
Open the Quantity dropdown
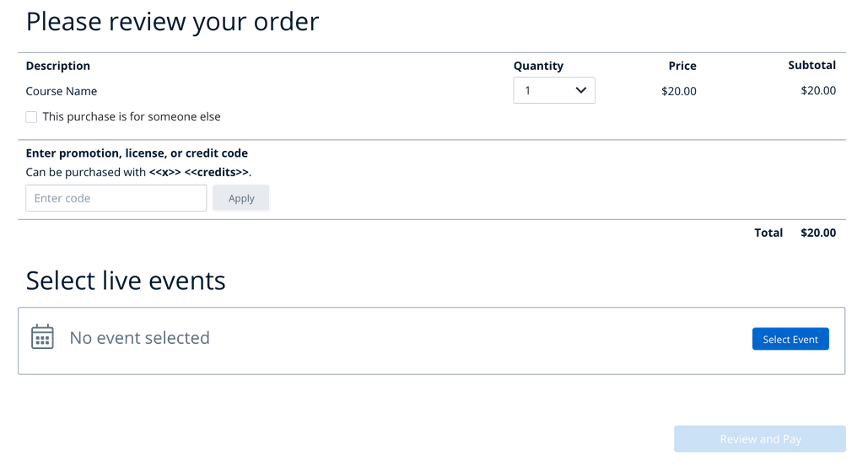(x=554, y=91)
